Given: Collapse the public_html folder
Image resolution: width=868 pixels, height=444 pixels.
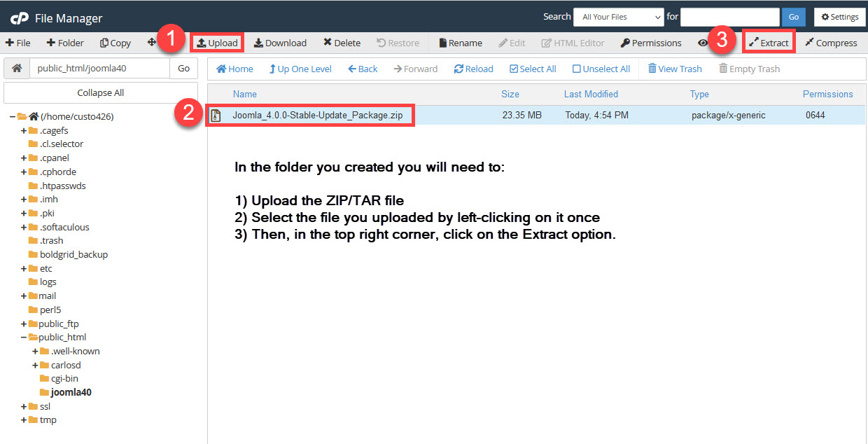Looking at the screenshot, I should [24, 337].
